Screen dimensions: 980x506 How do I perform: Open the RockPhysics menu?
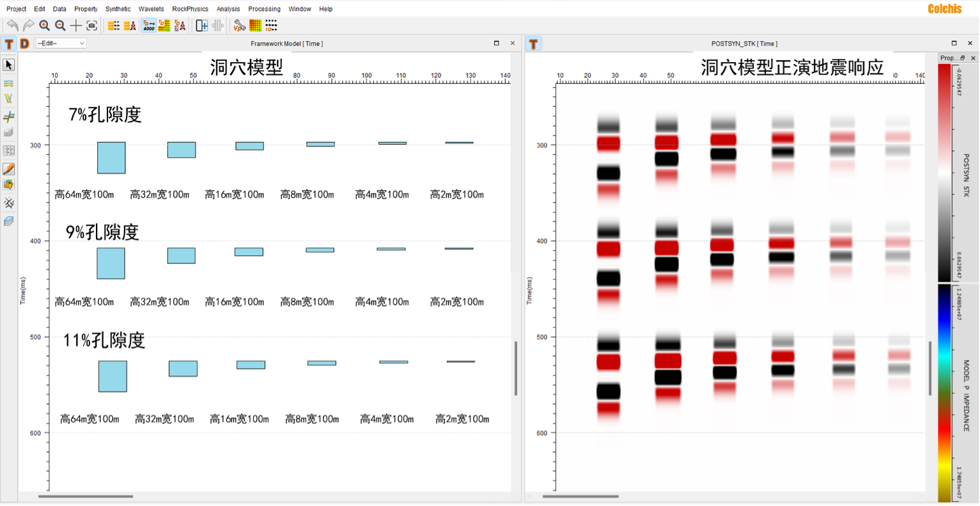191,9
